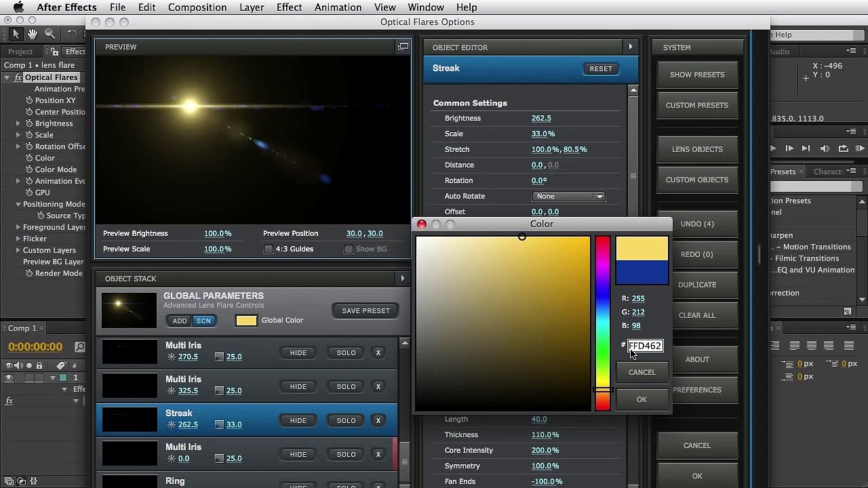Click timeline search magnifier icon
This screenshot has height=488, width=868.
coord(80,347)
